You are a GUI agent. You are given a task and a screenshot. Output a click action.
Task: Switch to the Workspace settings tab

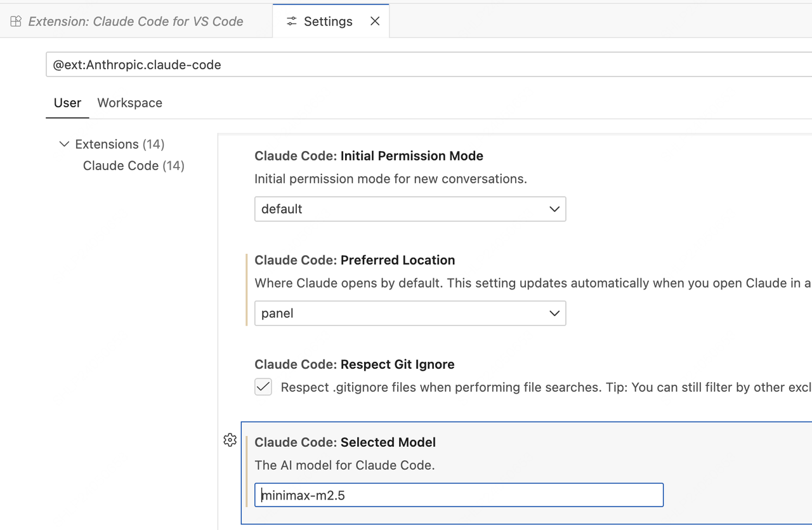[x=129, y=103]
